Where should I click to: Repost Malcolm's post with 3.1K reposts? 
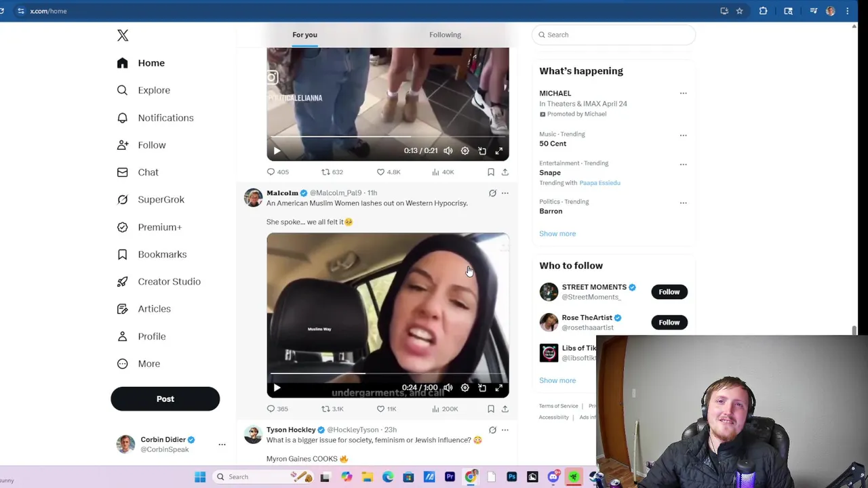[332, 409]
